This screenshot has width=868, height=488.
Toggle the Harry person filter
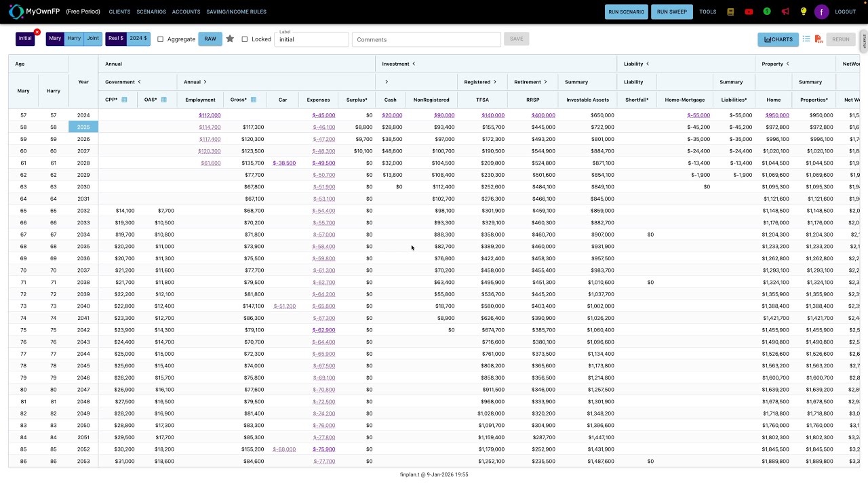[x=74, y=39]
